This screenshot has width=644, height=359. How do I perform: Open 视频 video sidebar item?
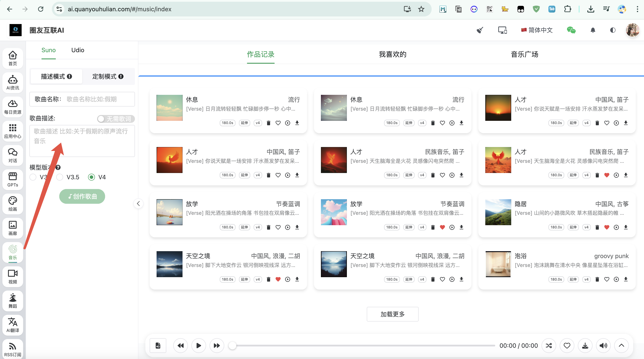[x=13, y=277]
